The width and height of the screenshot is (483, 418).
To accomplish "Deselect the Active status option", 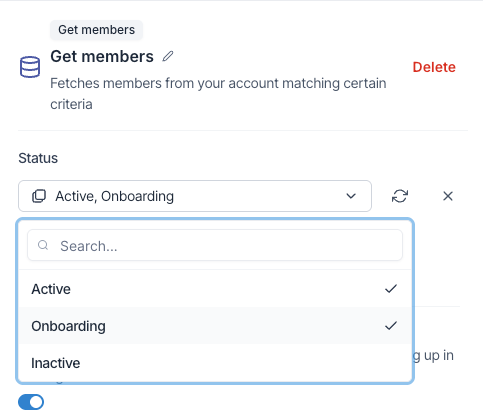I will click(215, 289).
